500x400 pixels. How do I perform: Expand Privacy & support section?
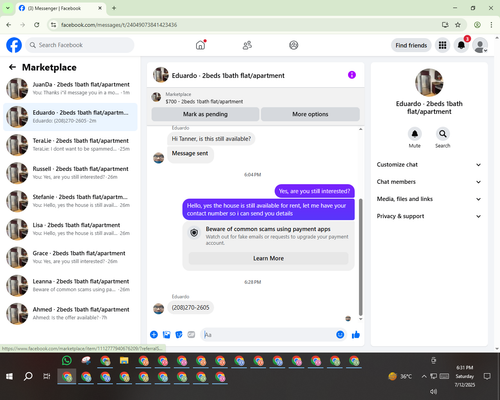pyautogui.click(x=429, y=216)
